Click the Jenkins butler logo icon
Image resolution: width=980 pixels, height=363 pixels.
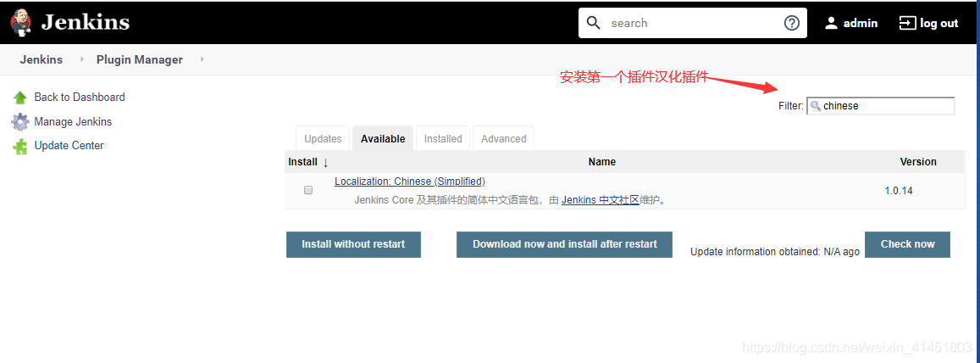click(x=21, y=23)
